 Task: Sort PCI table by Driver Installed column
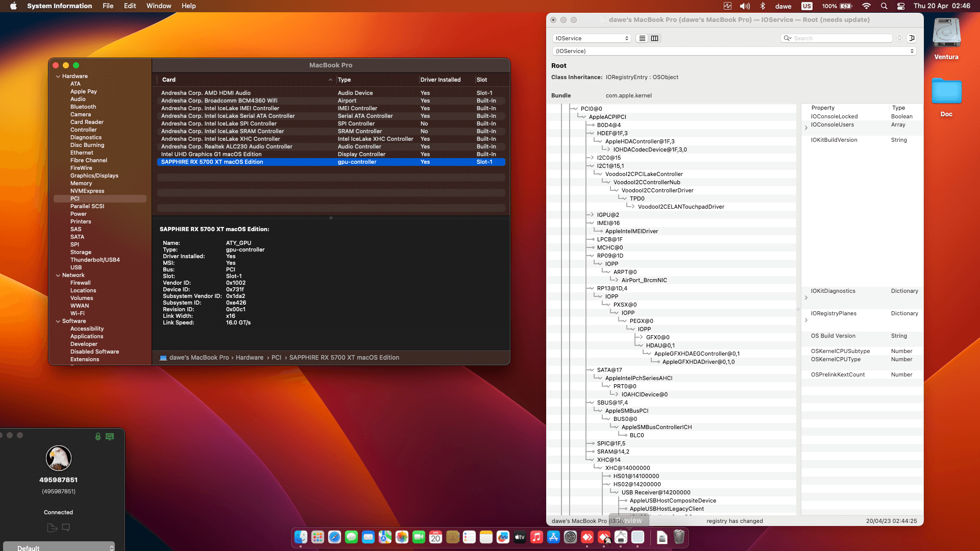440,80
